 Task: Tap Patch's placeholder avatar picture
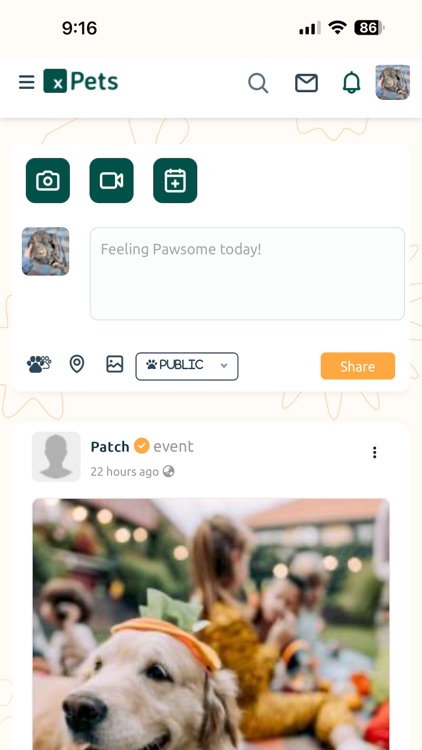tap(56, 456)
